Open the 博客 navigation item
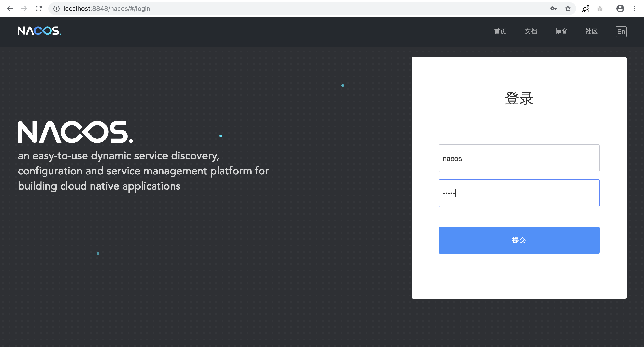Screen dimensions: 644x347 561,32
